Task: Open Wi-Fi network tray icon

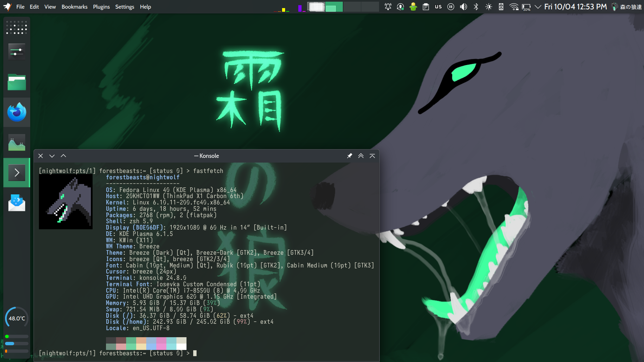Action: pyautogui.click(x=514, y=7)
